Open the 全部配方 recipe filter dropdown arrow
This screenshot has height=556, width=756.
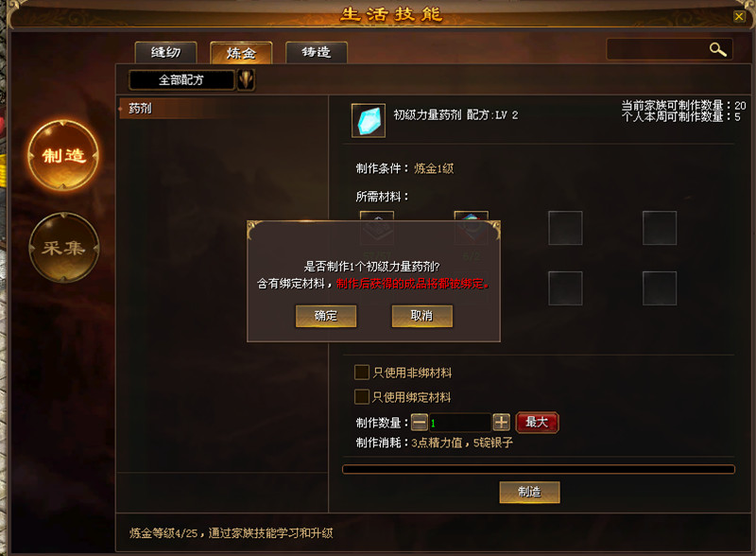tap(246, 79)
